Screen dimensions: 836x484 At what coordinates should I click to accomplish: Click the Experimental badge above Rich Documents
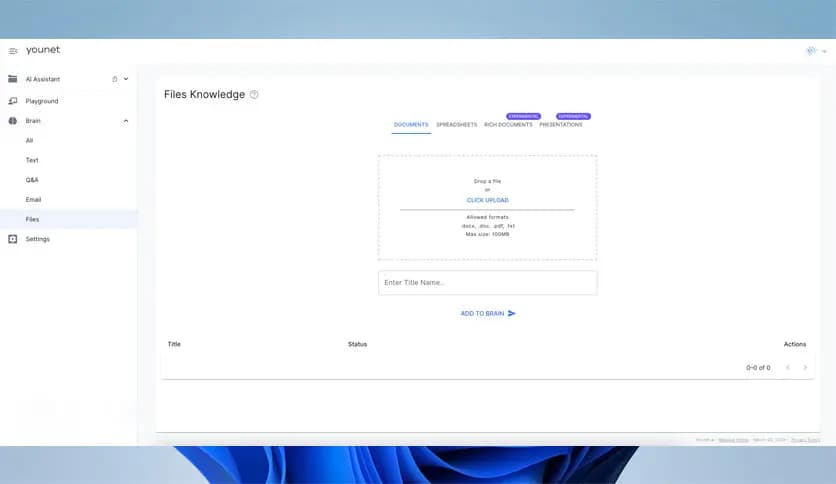[524, 116]
